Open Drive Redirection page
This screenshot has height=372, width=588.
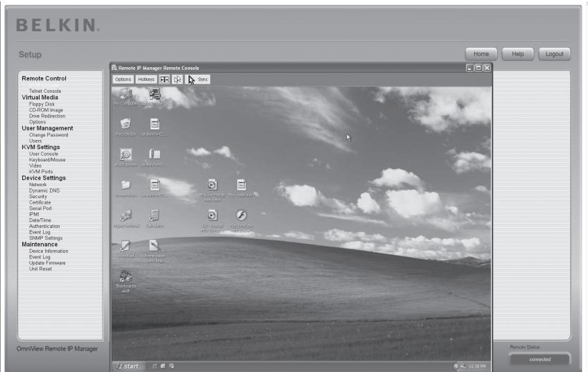pos(47,116)
